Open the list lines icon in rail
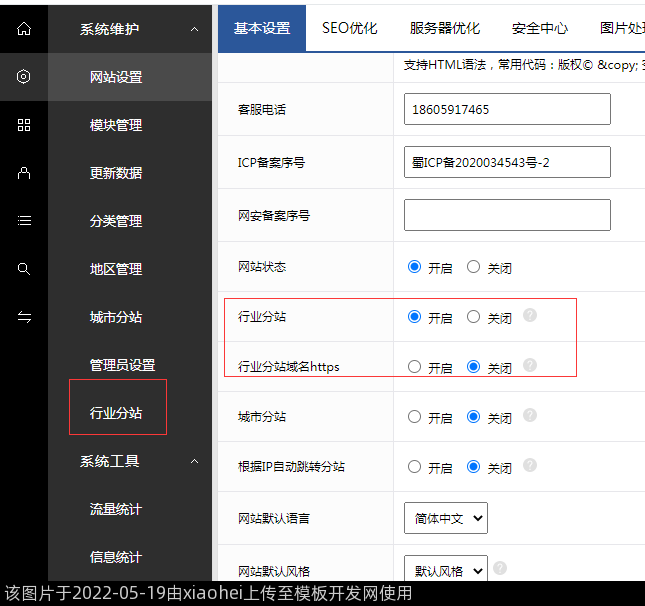Screen dimensions: 645x606 tap(24, 221)
